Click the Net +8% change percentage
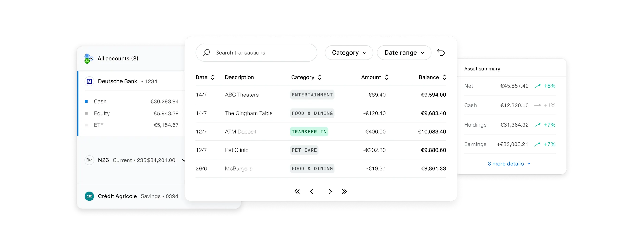 point(550,86)
